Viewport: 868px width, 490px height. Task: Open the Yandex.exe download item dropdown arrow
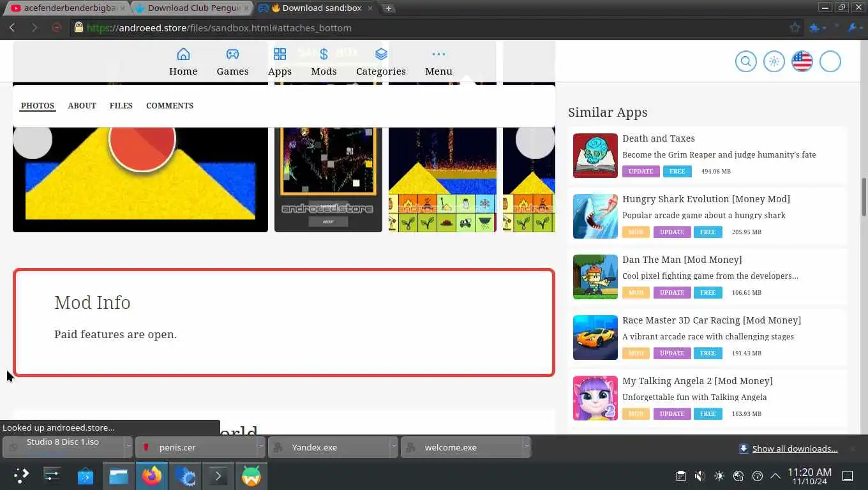tap(393, 447)
